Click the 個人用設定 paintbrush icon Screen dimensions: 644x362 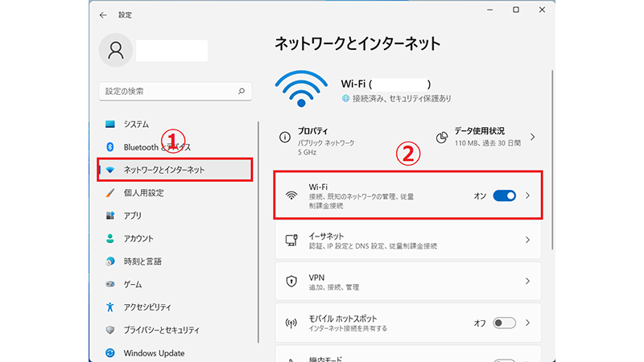[x=111, y=193]
